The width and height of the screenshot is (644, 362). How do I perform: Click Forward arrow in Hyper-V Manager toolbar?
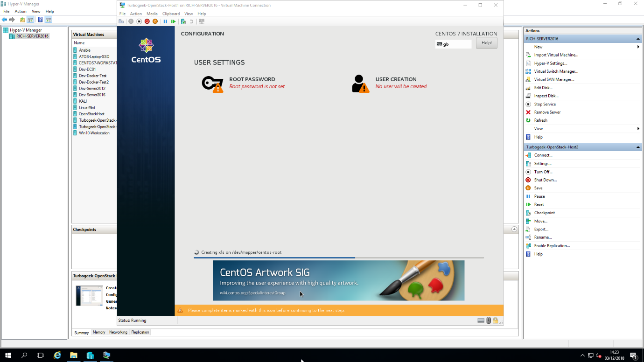pyautogui.click(x=12, y=20)
